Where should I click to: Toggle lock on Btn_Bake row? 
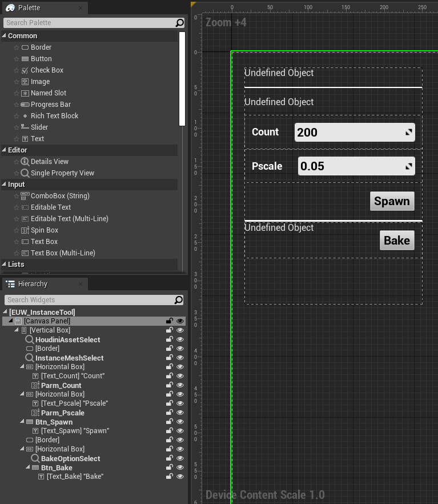[x=170, y=467]
